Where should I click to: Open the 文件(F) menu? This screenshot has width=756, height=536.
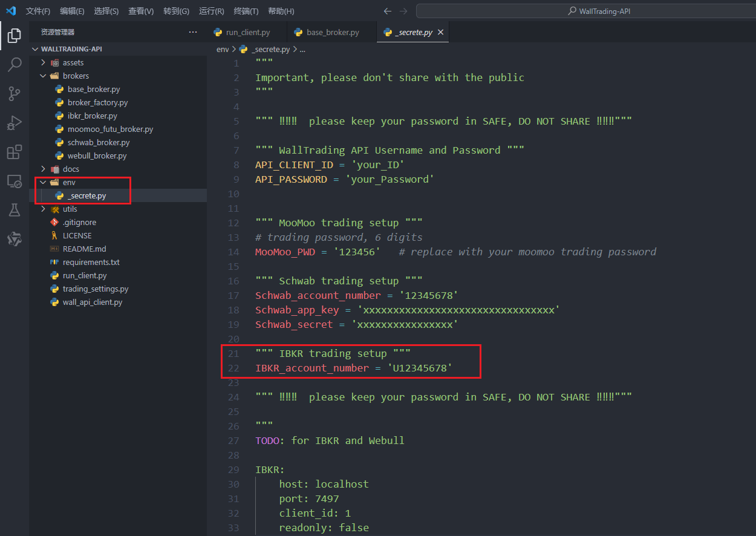click(38, 11)
